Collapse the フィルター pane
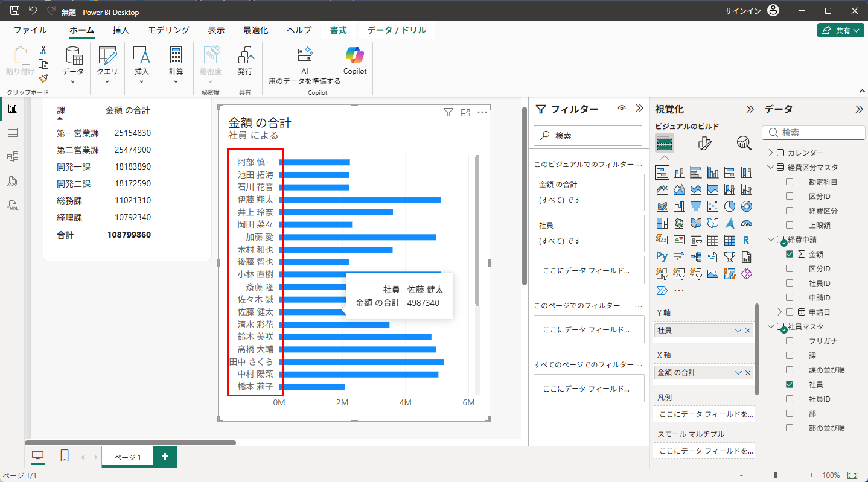The height and width of the screenshot is (482, 868). [640, 109]
